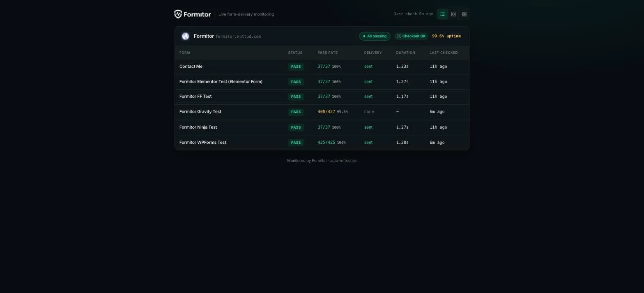Click the 99.6% uptime label

pos(446,36)
